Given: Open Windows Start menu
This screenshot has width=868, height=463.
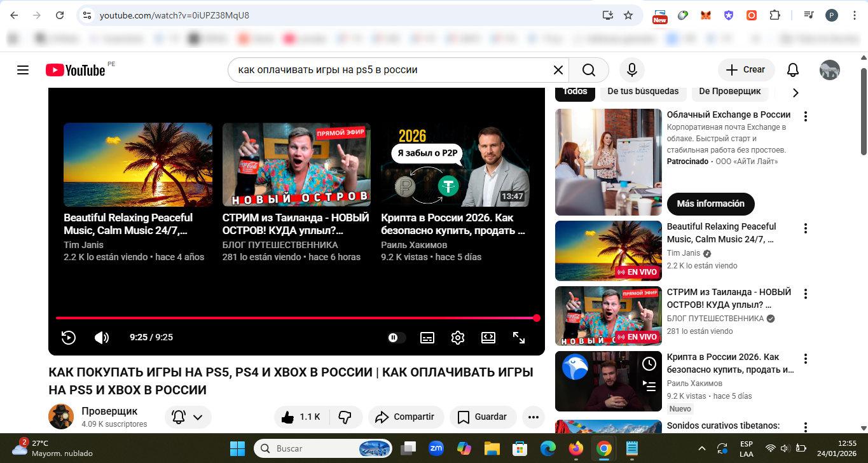Looking at the screenshot, I should pyautogui.click(x=237, y=448).
